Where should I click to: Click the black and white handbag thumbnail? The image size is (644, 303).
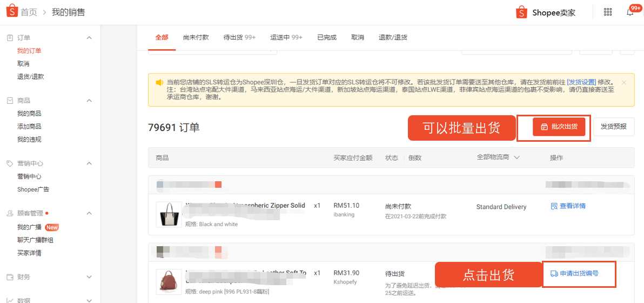(169, 214)
